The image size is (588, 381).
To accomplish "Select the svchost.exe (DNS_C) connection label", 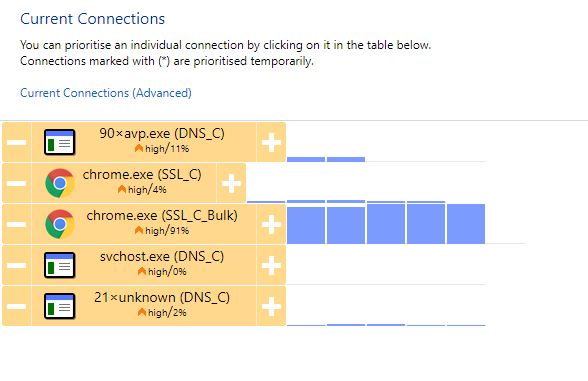I will (162, 256).
